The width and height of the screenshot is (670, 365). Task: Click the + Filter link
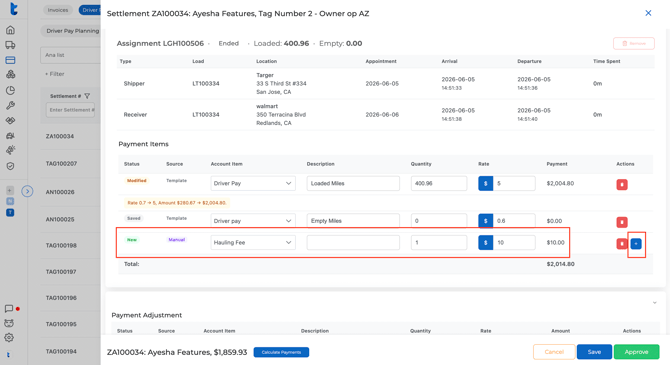(x=55, y=74)
